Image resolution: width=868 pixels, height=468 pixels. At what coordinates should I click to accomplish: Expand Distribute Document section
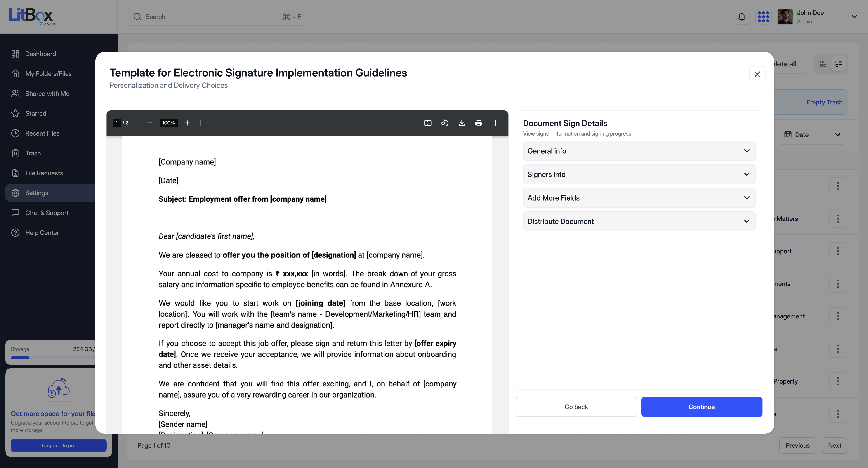click(639, 222)
